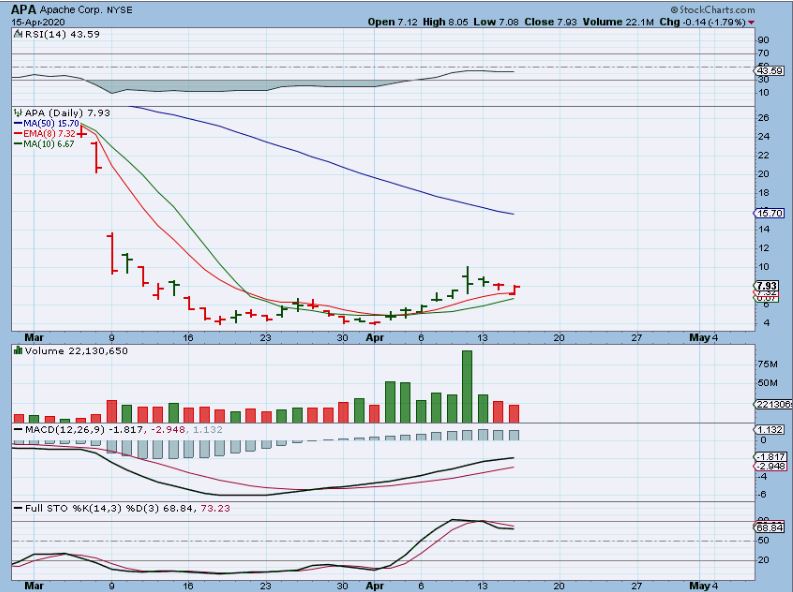Click the APA (Daily) 7.93 panel label
793x592 pixels.
67,113
